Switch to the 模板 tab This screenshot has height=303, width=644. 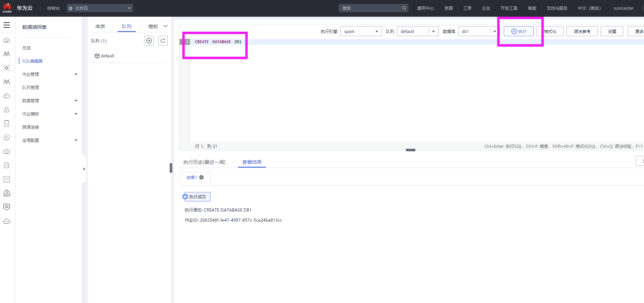pos(153,26)
